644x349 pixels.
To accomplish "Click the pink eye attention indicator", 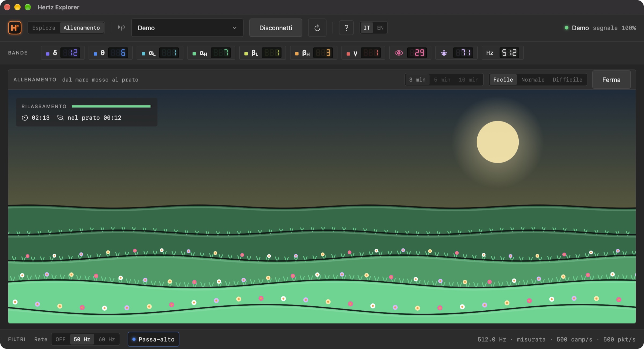I will coord(399,53).
